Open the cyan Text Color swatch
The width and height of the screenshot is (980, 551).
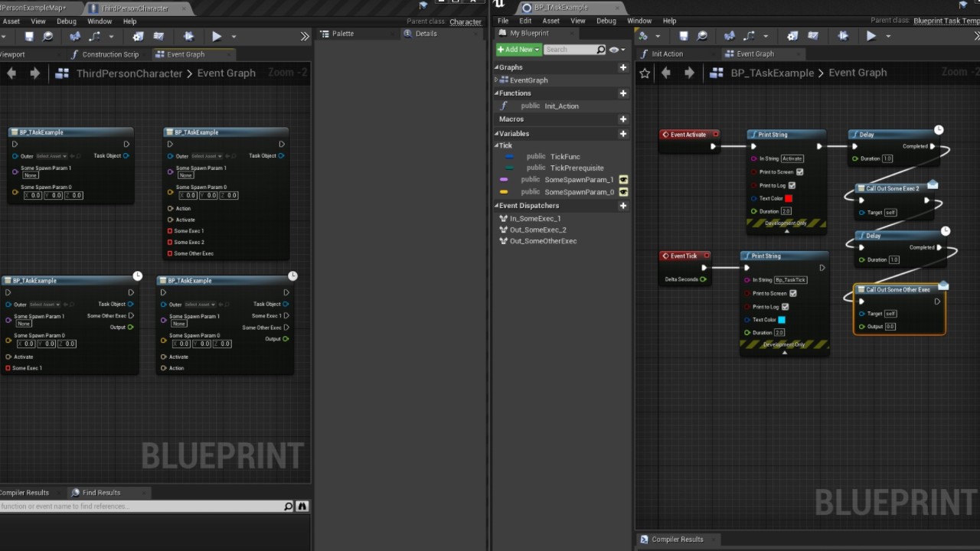pos(782,320)
